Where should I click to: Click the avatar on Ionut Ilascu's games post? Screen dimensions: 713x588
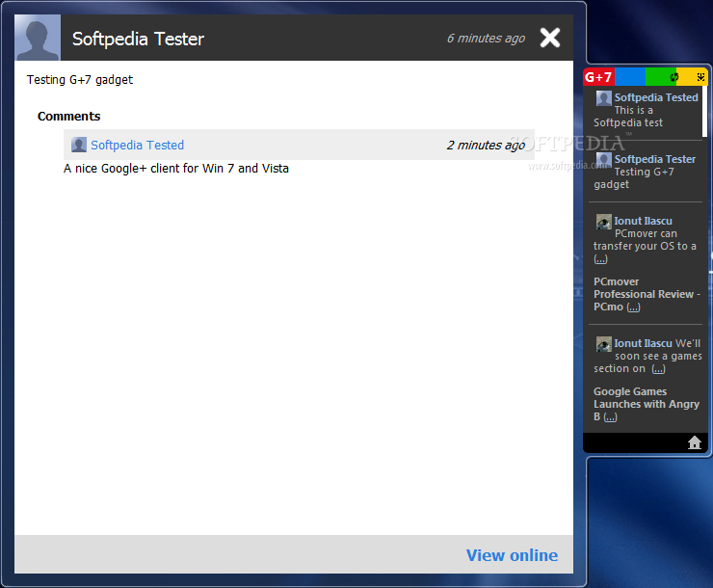click(604, 344)
